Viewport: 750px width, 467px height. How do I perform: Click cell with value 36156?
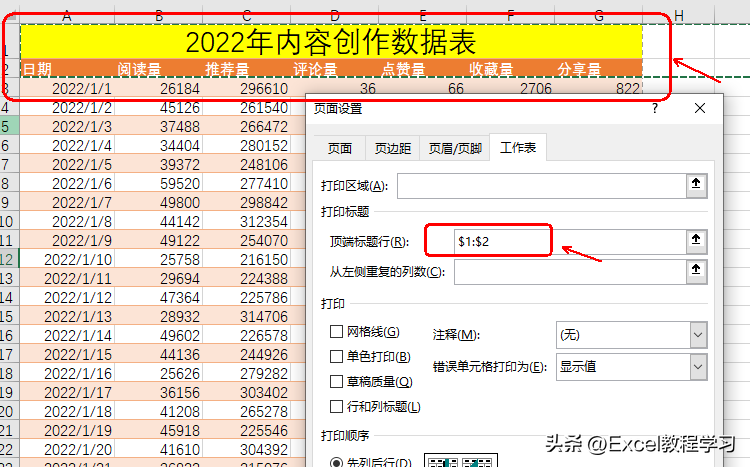[159, 392]
